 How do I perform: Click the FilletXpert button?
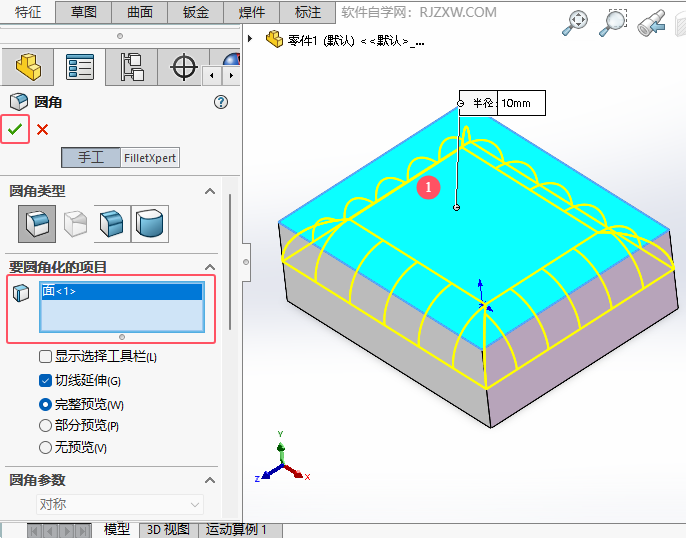(x=150, y=157)
